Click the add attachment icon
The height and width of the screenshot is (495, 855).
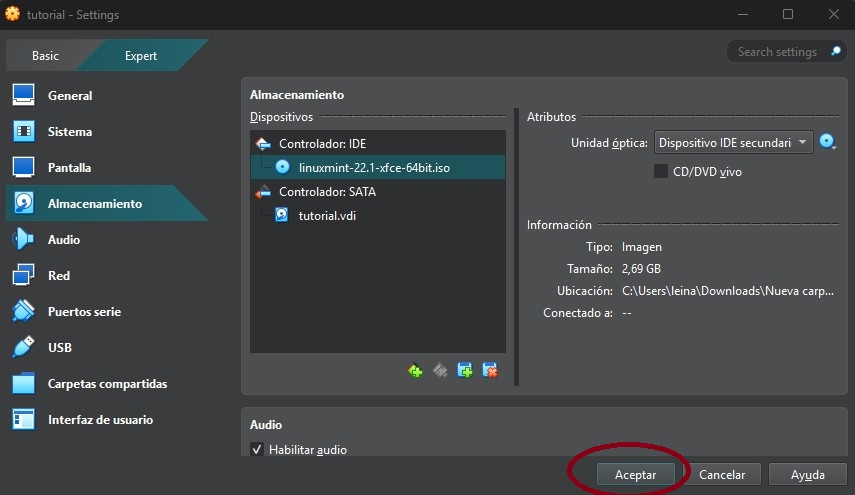(x=465, y=371)
